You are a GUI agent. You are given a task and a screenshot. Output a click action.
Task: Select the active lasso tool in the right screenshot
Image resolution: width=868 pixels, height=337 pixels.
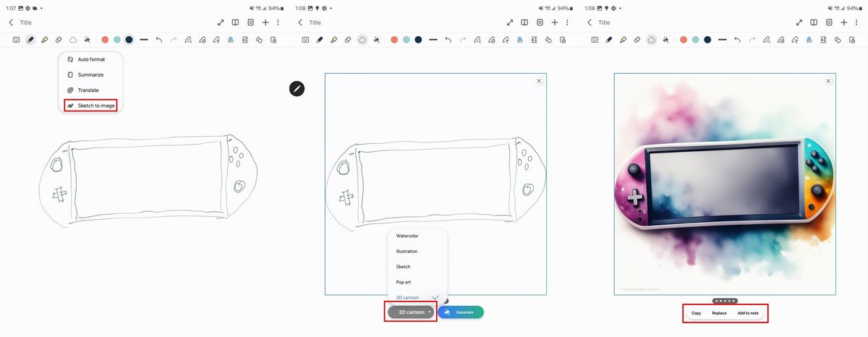click(x=652, y=40)
